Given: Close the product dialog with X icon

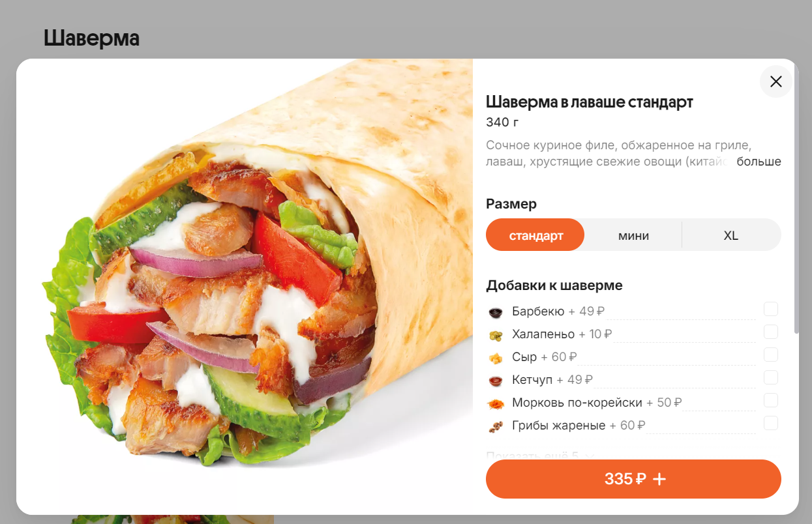Looking at the screenshot, I should (775, 81).
